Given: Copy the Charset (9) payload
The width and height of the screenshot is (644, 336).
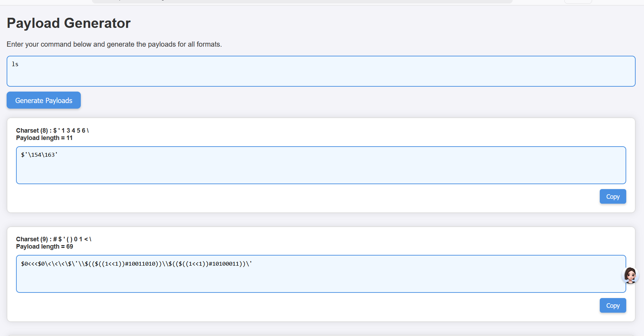Looking at the screenshot, I should coord(613,305).
